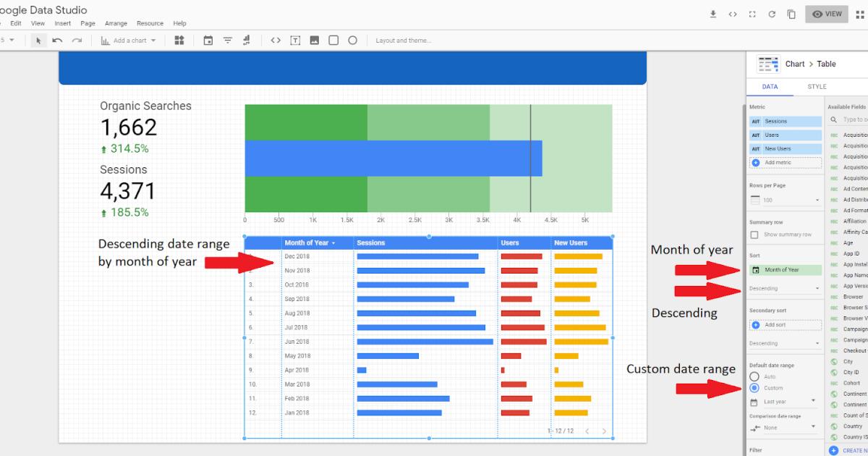Select Custom default date range
Viewport: 868px width, 456px height.
pyautogui.click(x=754, y=388)
